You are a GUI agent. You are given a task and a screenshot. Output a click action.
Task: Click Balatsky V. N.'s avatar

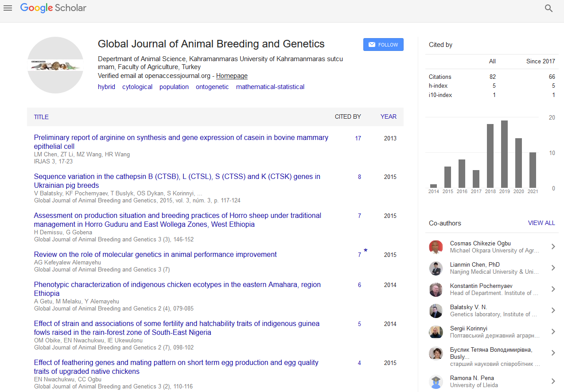click(436, 310)
